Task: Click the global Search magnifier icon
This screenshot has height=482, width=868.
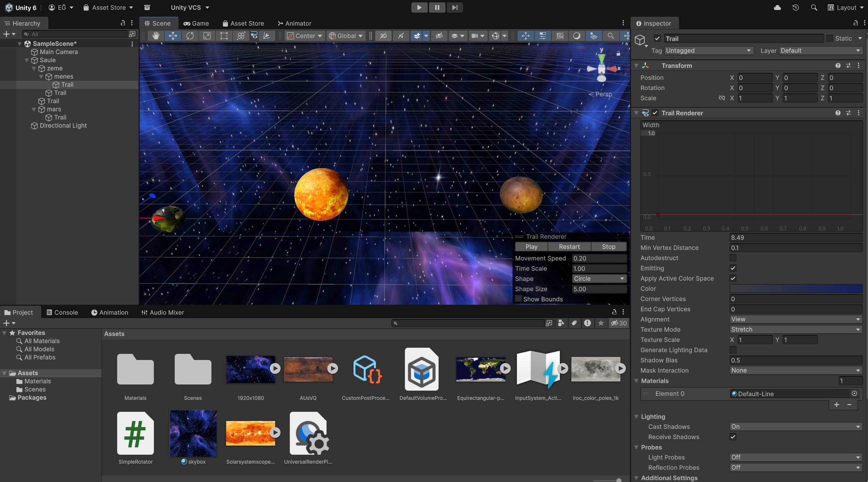Action: coord(814,7)
